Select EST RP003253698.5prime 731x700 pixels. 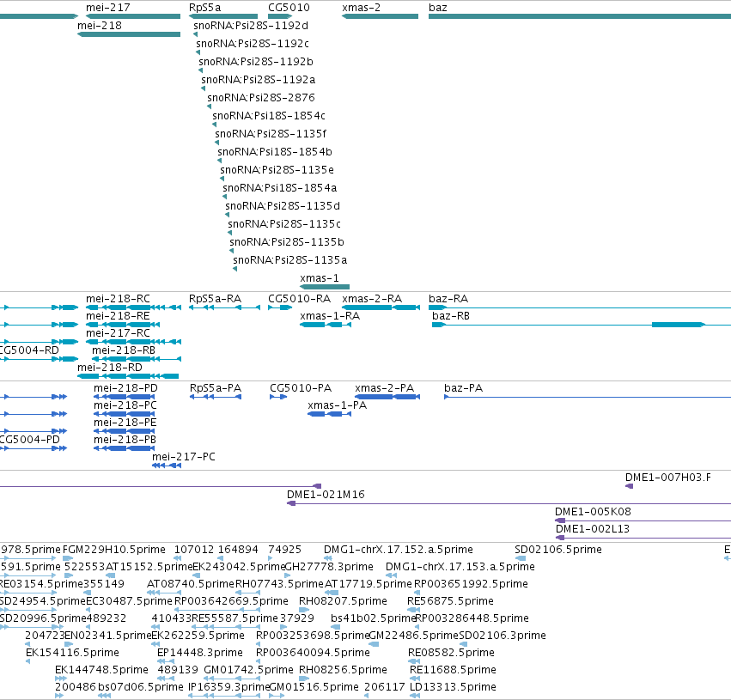pyautogui.click(x=259, y=644)
